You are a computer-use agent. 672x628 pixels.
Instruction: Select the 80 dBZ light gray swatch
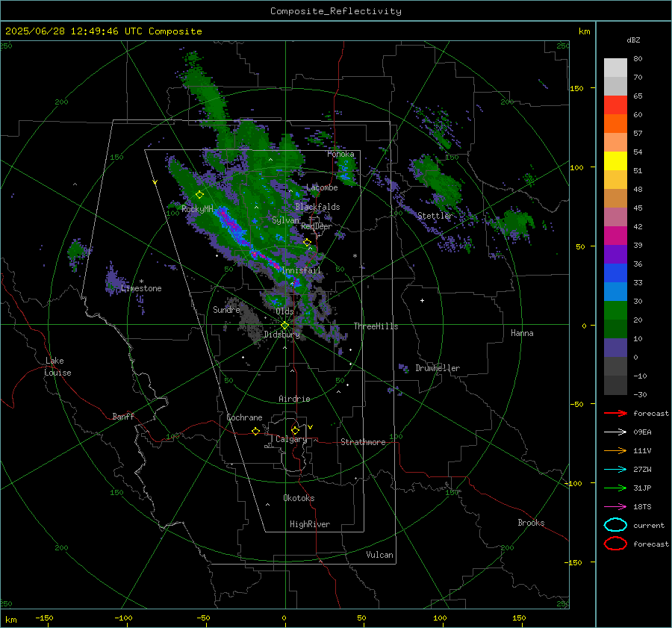coord(615,67)
